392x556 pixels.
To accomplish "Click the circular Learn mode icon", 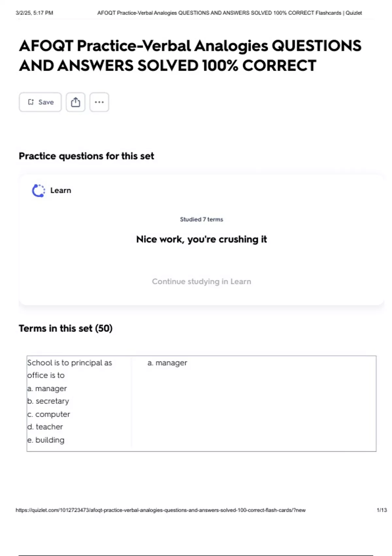I will pos(39,191).
